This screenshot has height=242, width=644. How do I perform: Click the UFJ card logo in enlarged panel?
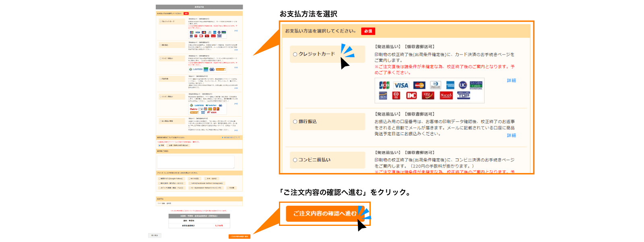tap(428, 96)
